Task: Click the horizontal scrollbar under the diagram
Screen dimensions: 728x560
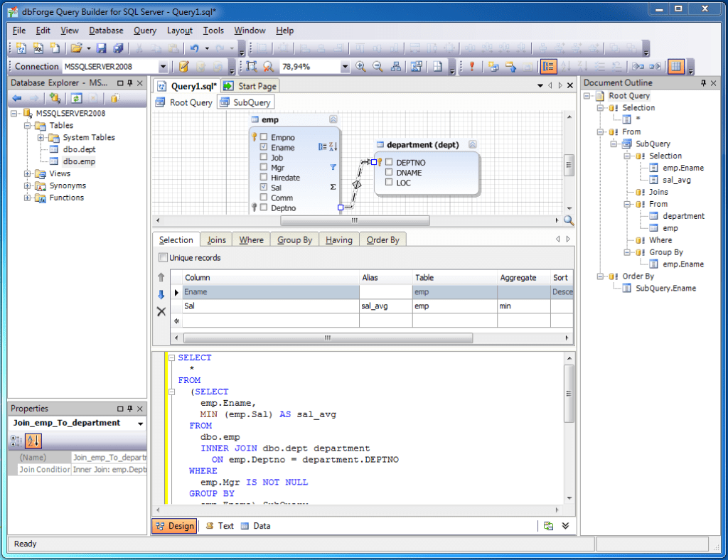Action: pos(354,220)
